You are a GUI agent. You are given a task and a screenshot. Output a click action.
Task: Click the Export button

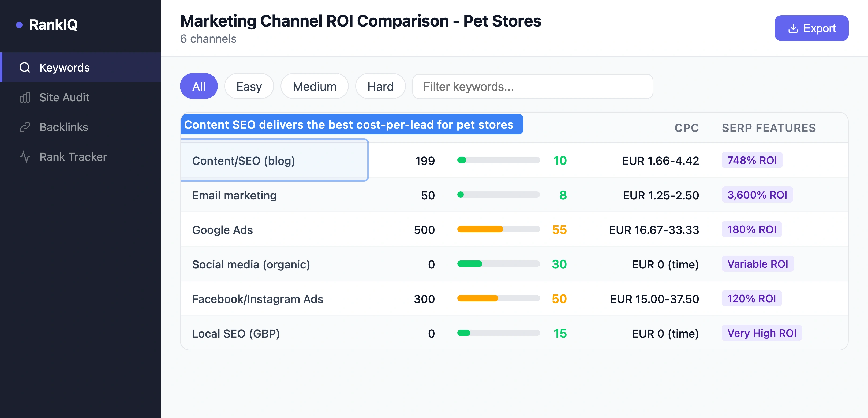coord(811,28)
